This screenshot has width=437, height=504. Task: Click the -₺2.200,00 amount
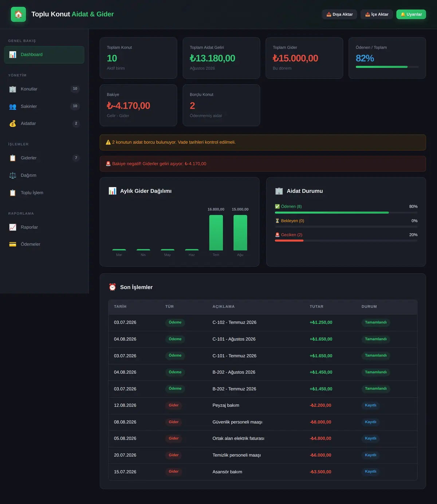(x=320, y=405)
